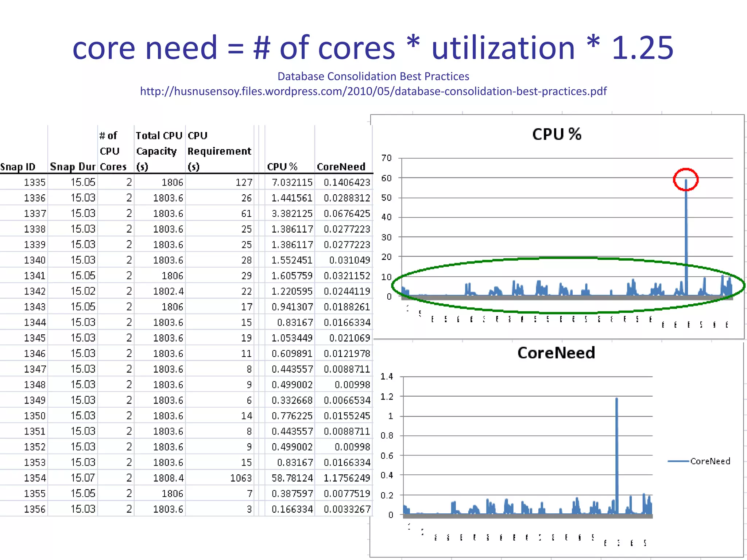Click CPU % value 58.78124
The image size is (747, 560).
click(292, 478)
